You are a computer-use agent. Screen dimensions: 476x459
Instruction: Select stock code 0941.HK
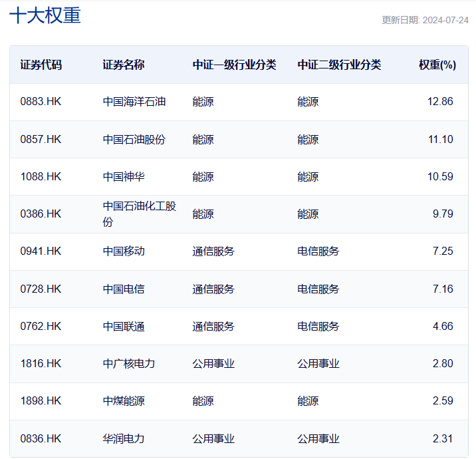pyautogui.click(x=41, y=251)
